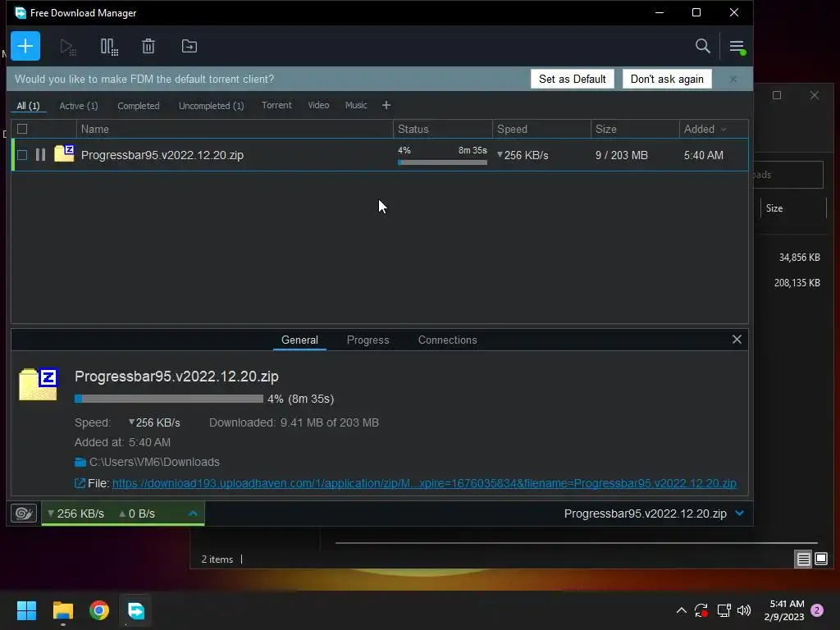Click Don't ask again button

667,79
